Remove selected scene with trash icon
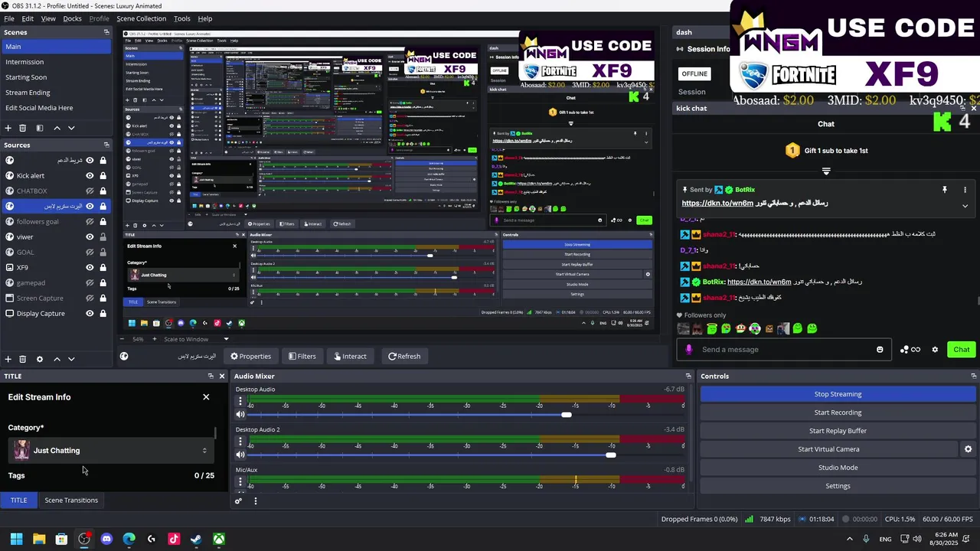The height and width of the screenshot is (551, 980). [x=23, y=128]
